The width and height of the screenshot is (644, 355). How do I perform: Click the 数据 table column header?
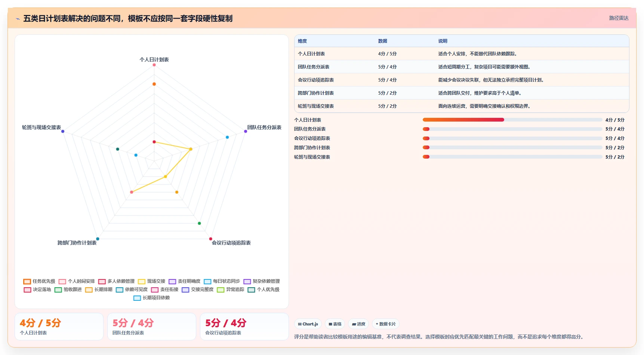[382, 41]
